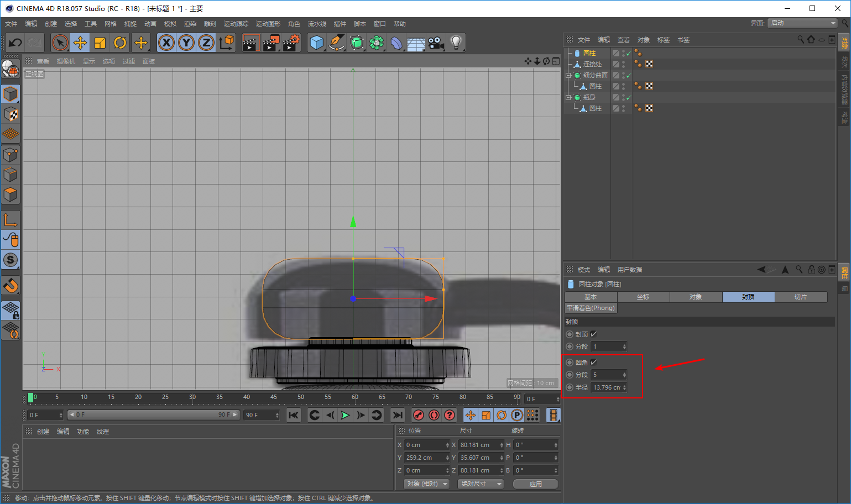
Task: Click the 应用 button
Action: pyautogui.click(x=535, y=484)
